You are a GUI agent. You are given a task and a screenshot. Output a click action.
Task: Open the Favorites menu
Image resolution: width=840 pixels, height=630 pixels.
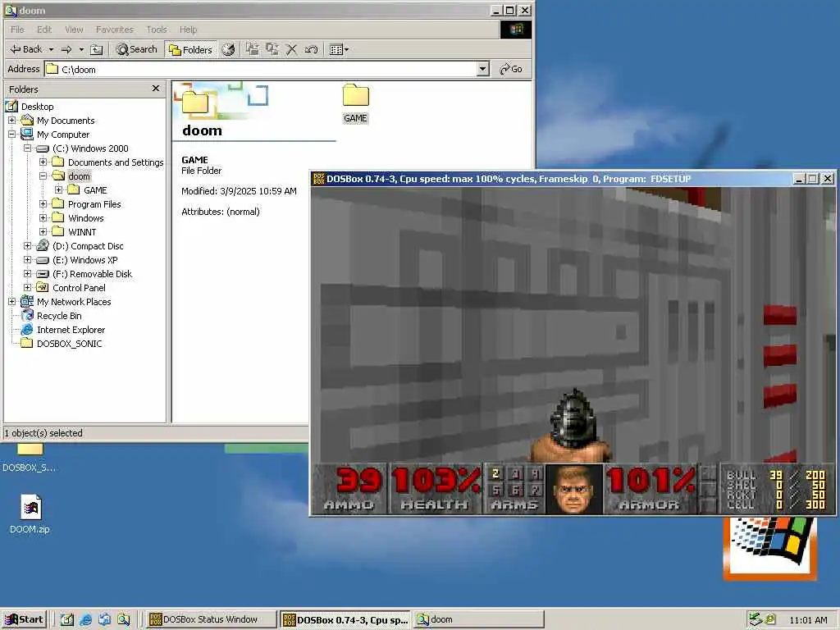point(115,30)
